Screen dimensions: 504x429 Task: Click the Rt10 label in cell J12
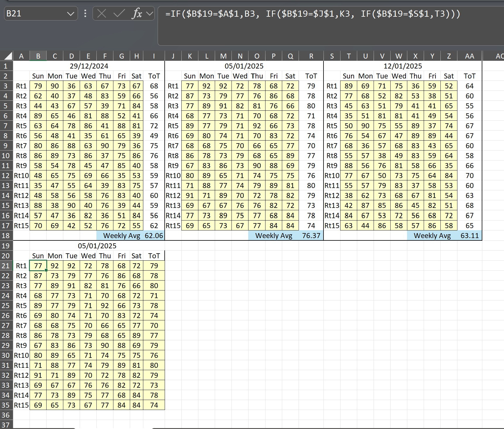173,175
